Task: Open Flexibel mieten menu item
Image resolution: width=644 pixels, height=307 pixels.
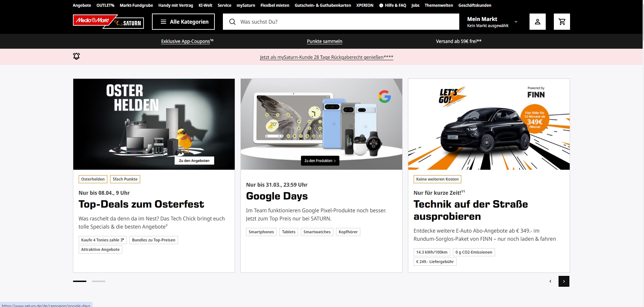Action: click(275, 5)
